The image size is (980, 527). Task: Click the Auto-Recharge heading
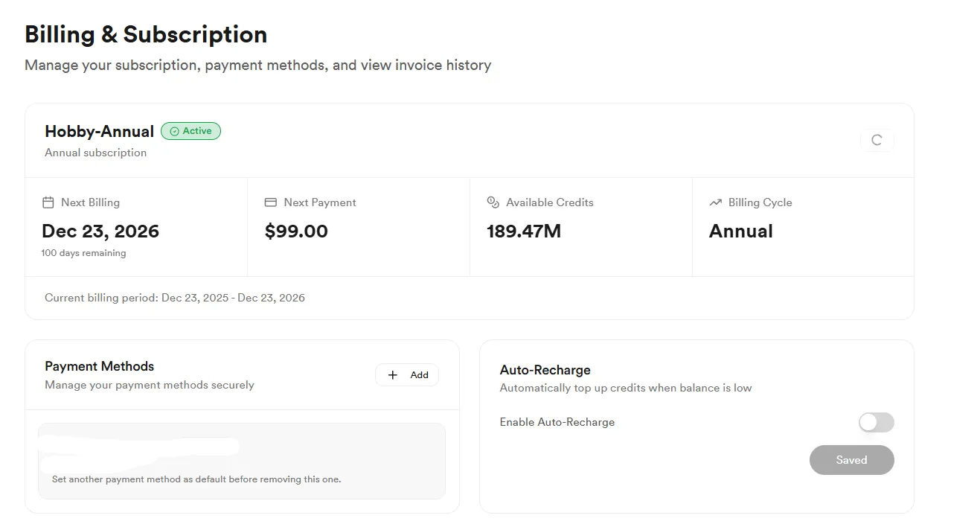(x=545, y=370)
